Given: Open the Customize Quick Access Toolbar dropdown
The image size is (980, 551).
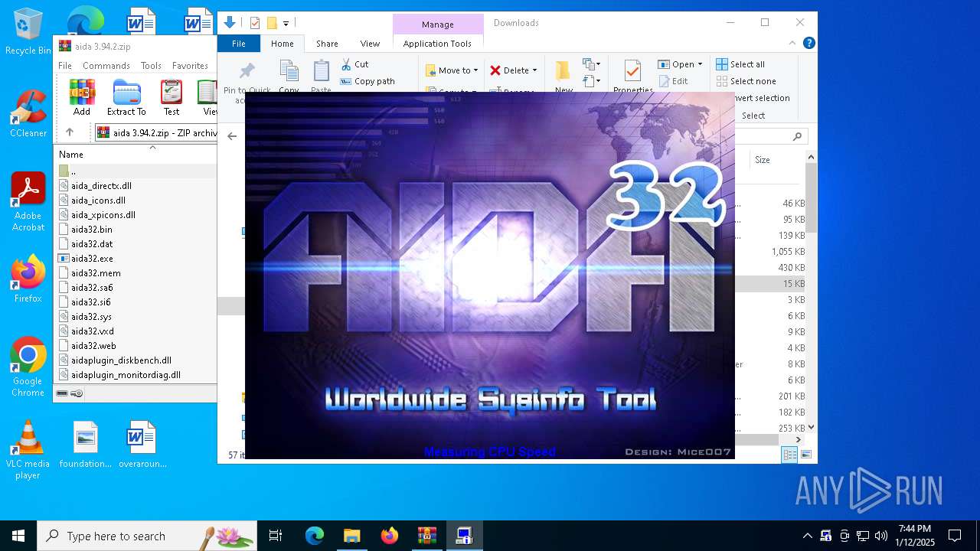Looking at the screenshot, I should coord(286,24).
